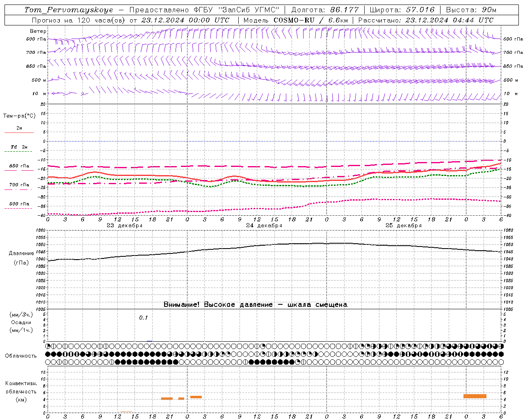525x420 pixels.
Task: Click the 'Внимание! Высокое давление' warning text
Action: coord(218,305)
